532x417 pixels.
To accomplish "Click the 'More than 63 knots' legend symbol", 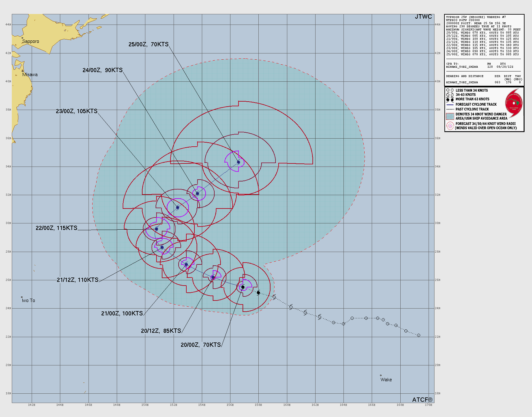I will [x=450, y=99].
